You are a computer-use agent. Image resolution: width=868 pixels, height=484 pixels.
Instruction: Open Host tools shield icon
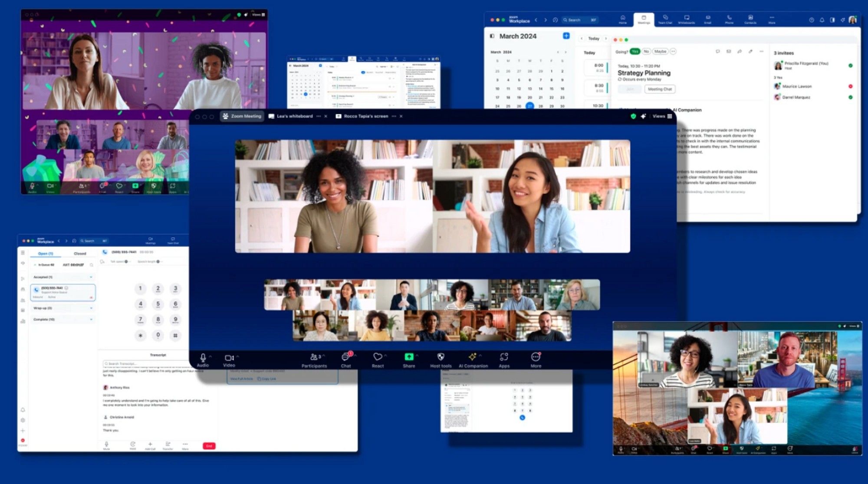[x=441, y=357]
